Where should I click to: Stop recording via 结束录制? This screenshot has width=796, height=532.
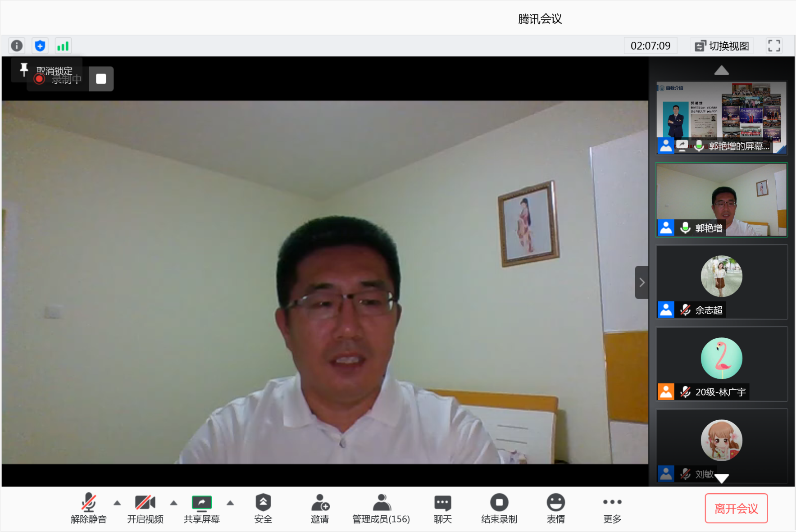[x=499, y=509]
